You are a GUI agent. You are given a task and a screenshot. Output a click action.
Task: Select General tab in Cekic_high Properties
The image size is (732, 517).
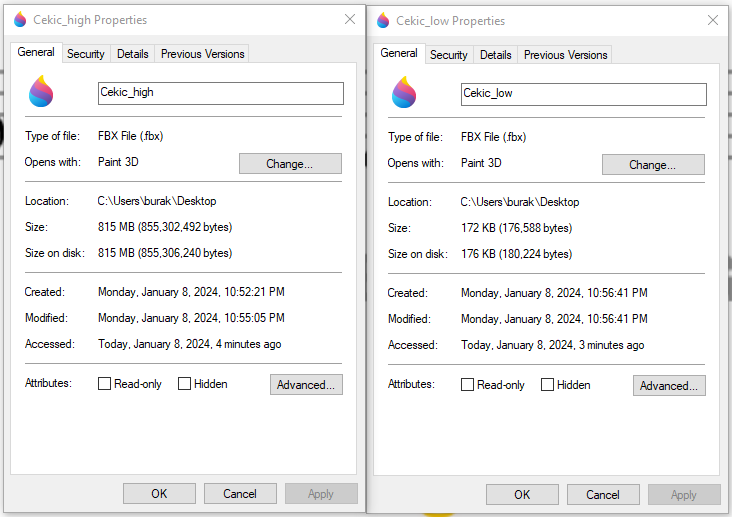tap(36, 52)
